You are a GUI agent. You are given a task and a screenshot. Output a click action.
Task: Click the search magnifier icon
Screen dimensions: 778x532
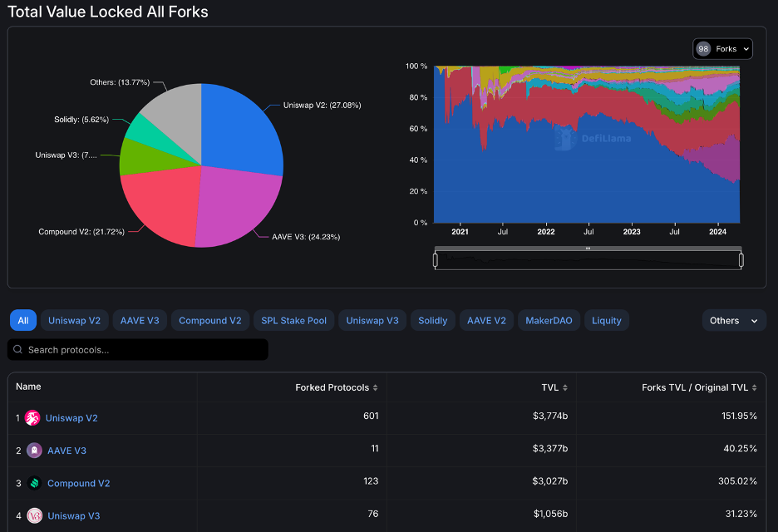pyautogui.click(x=17, y=349)
